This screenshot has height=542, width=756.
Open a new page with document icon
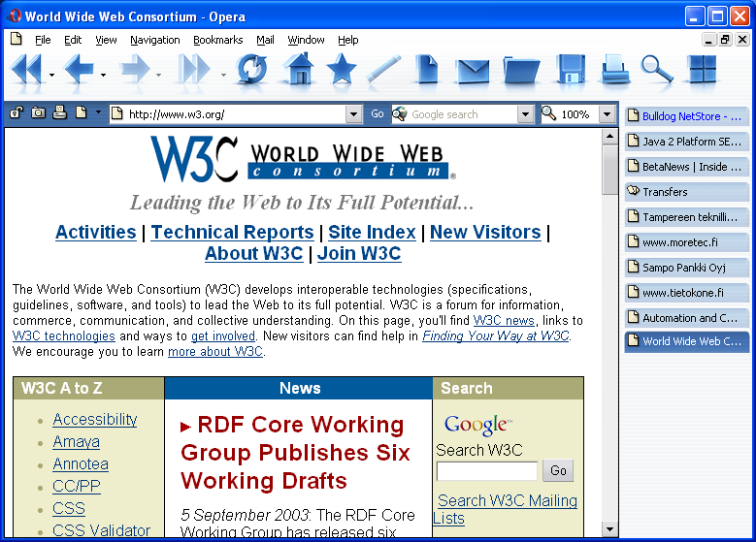(x=427, y=70)
